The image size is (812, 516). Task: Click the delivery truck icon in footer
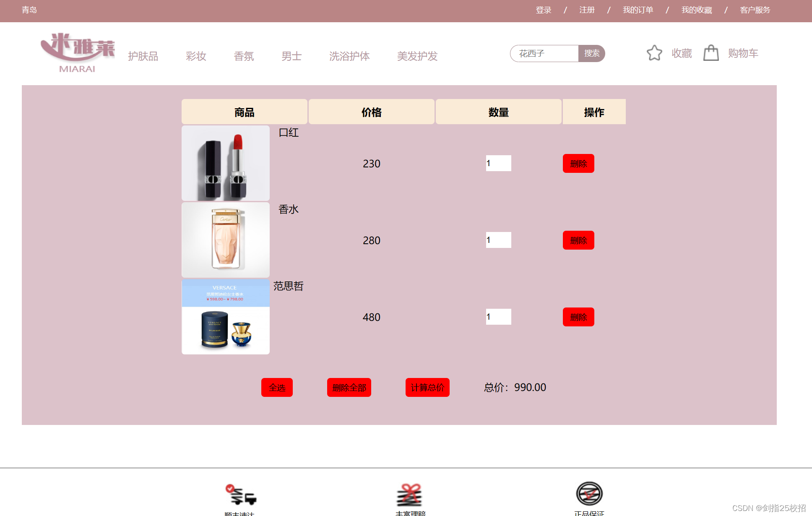[241, 495]
